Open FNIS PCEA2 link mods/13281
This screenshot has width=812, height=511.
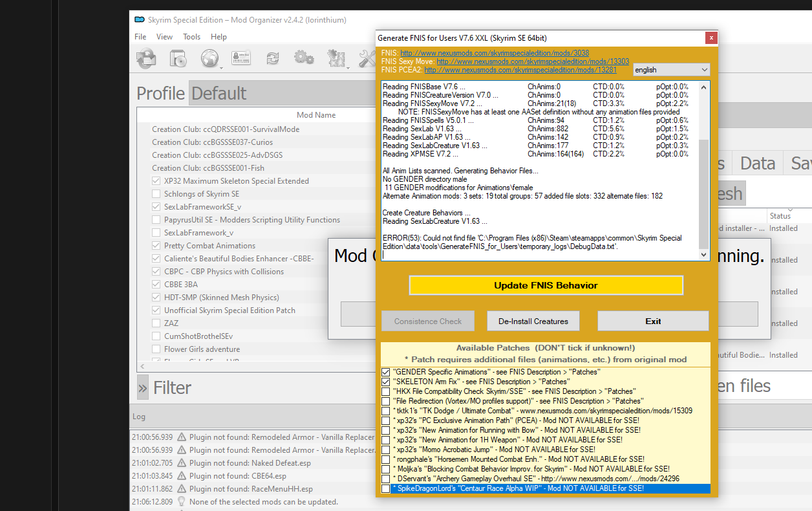click(520, 70)
